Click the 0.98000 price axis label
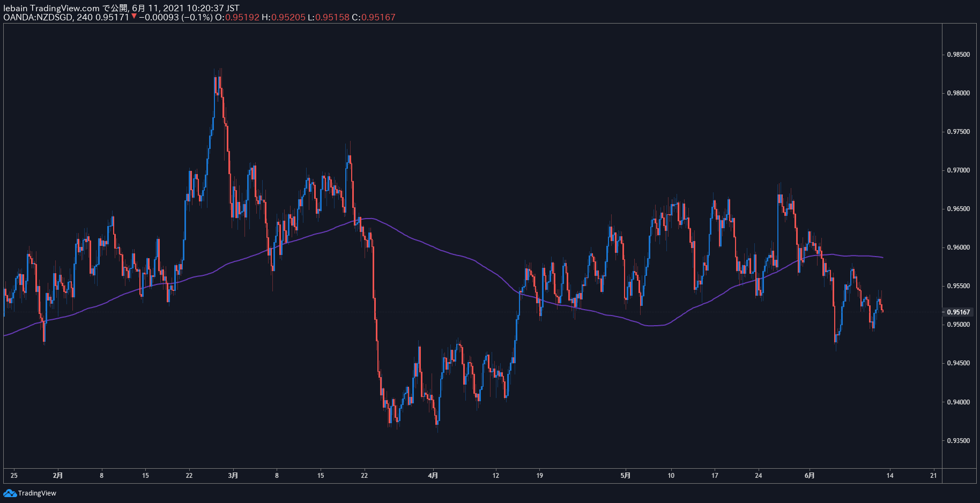The height and width of the screenshot is (503, 980). 959,93
